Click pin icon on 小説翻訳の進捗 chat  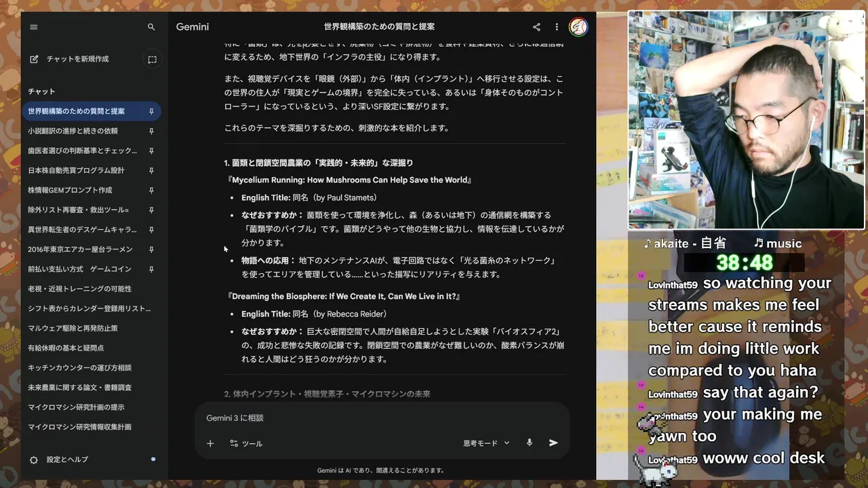coord(151,131)
